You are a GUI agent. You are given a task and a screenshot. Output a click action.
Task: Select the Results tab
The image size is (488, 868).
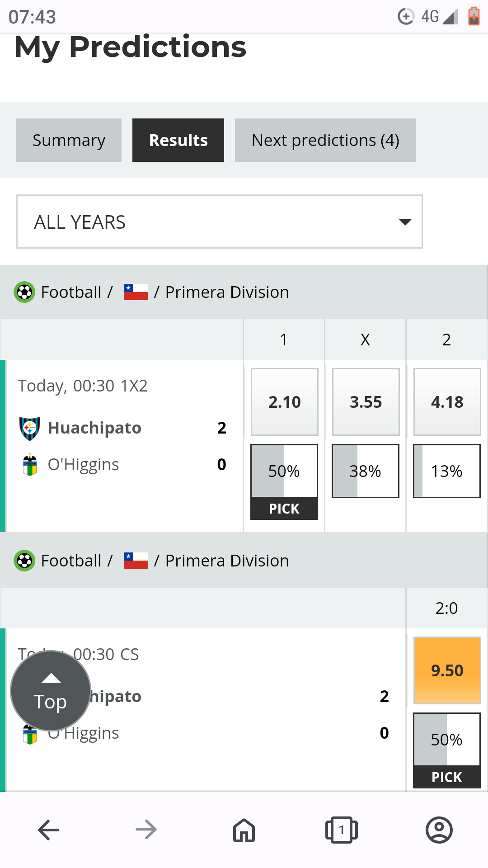pyautogui.click(x=178, y=140)
